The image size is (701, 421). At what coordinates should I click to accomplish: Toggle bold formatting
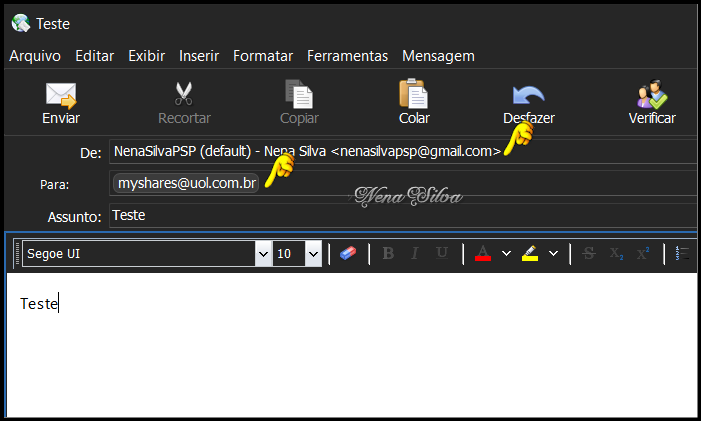pos(388,254)
